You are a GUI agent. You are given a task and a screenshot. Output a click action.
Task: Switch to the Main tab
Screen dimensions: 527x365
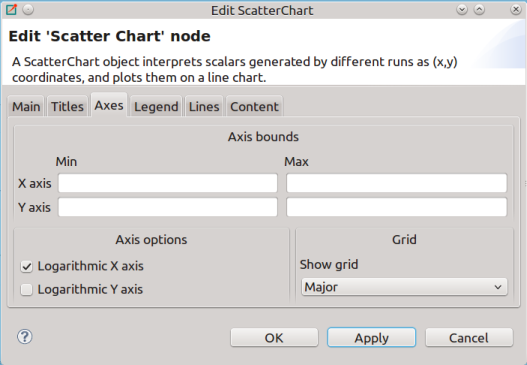point(26,107)
